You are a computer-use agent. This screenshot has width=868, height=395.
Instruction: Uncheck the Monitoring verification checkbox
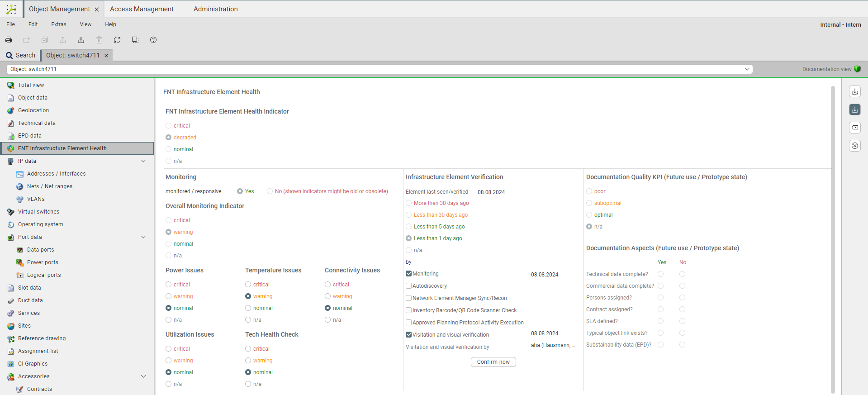(x=409, y=274)
